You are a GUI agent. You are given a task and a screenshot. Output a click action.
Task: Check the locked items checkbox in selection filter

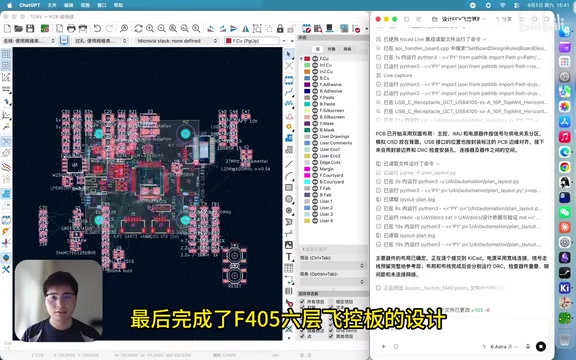[332, 302]
